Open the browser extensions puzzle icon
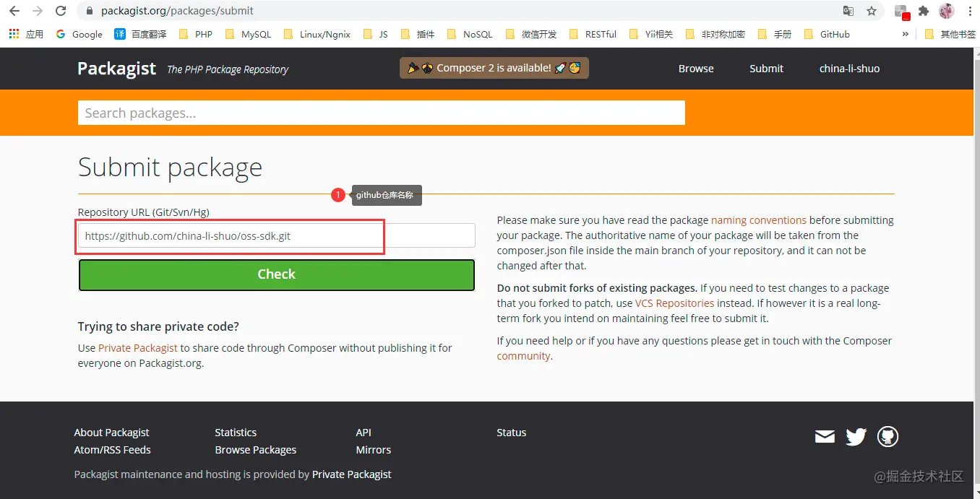Viewport: 980px width, 499px height. coord(924,11)
